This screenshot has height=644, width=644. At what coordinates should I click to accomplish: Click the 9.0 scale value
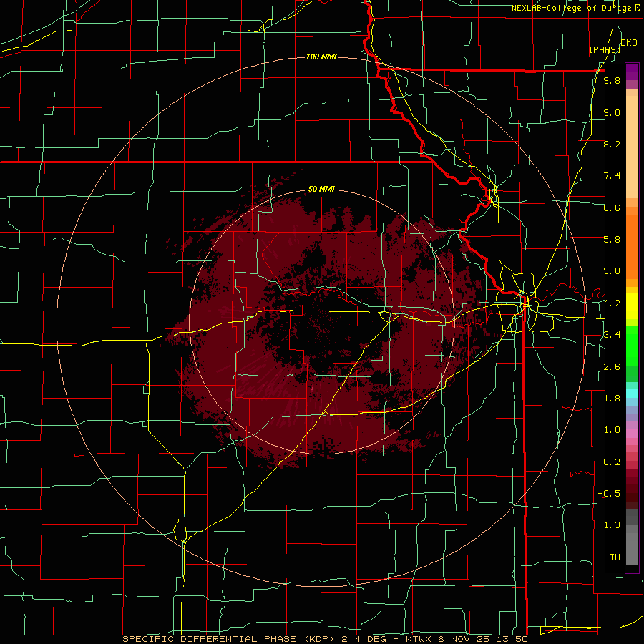point(612,112)
